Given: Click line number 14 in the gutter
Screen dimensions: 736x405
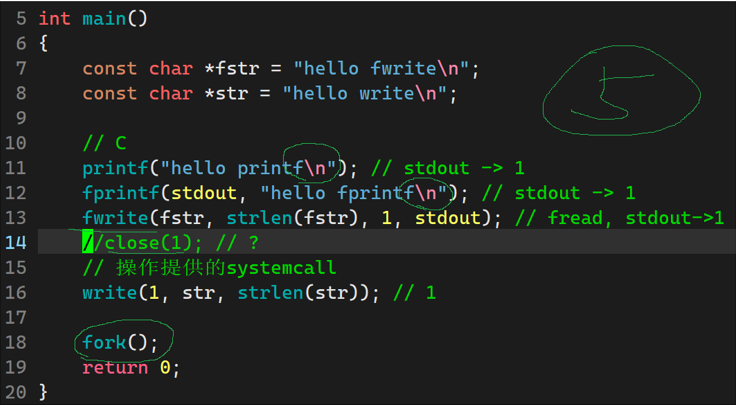Looking at the screenshot, I should (15, 243).
